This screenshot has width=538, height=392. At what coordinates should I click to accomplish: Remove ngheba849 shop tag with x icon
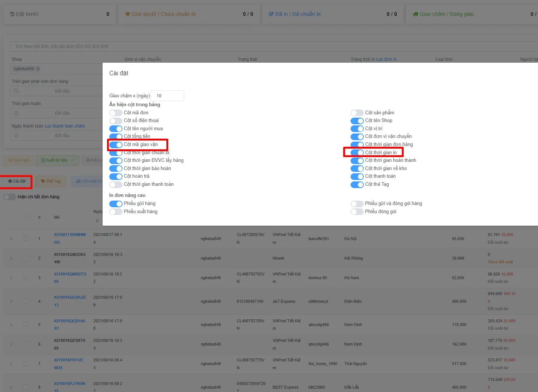[x=38, y=69]
